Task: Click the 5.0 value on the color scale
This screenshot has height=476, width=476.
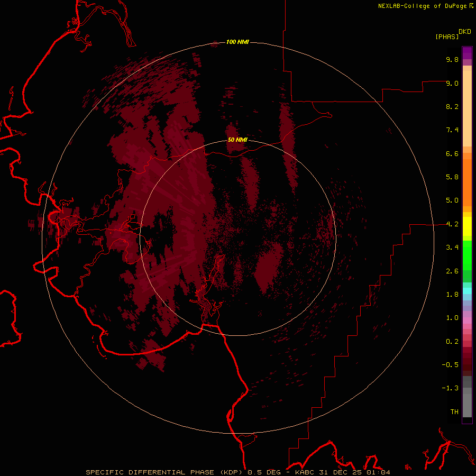Action: click(452, 200)
